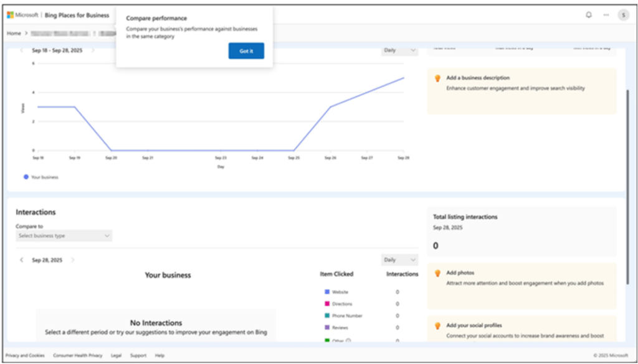Open the notifications bell icon
The width and height of the screenshot is (638, 364).
pos(589,14)
